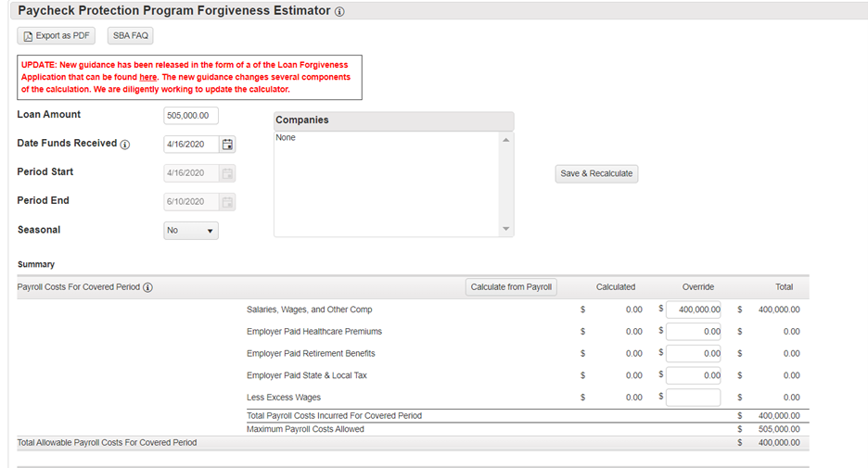This screenshot has height=468, width=868.
Task: Click 'Total Payroll Costs Incurred For Covered Period'
Action: [335, 416]
